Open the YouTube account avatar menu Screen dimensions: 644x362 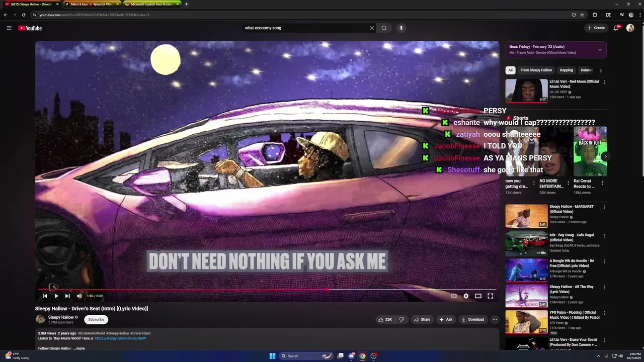click(x=630, y=28)
